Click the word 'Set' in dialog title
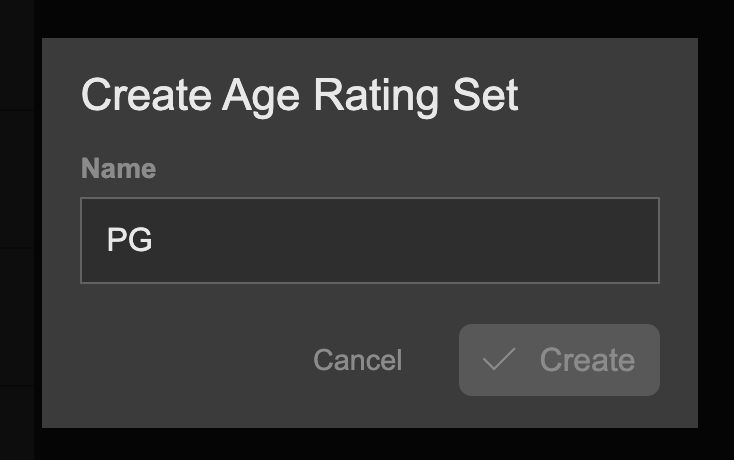 [x=484, y=96]
